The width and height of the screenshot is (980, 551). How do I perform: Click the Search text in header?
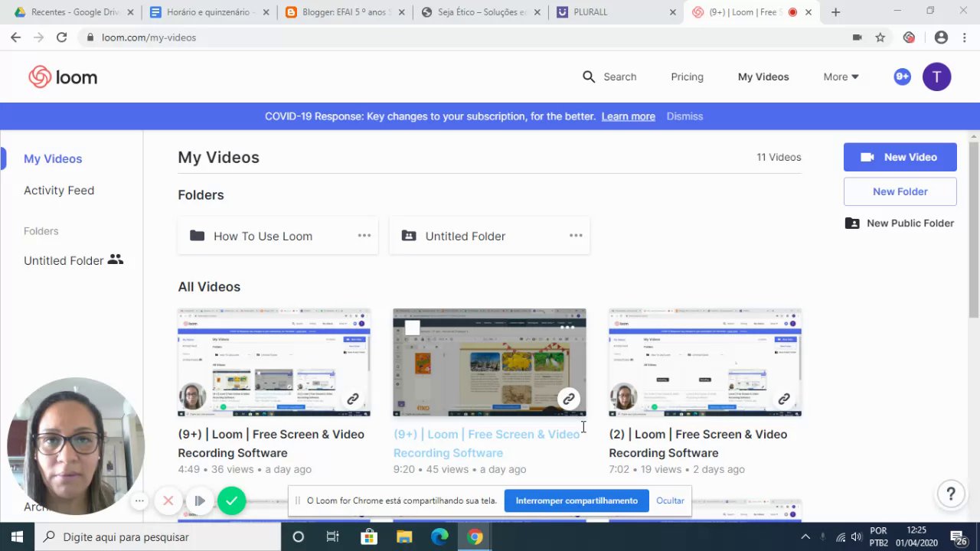pos(619,77)
